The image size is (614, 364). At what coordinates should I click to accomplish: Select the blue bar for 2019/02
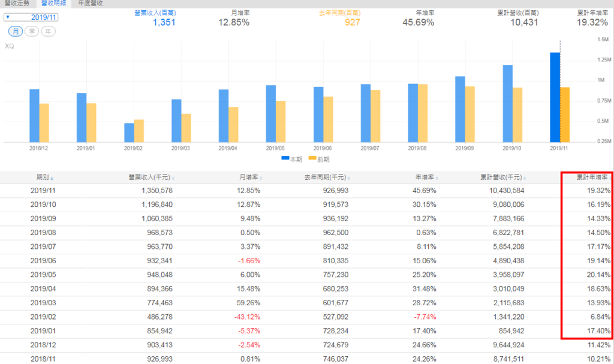pyautogui.click(x=130, y=133)
